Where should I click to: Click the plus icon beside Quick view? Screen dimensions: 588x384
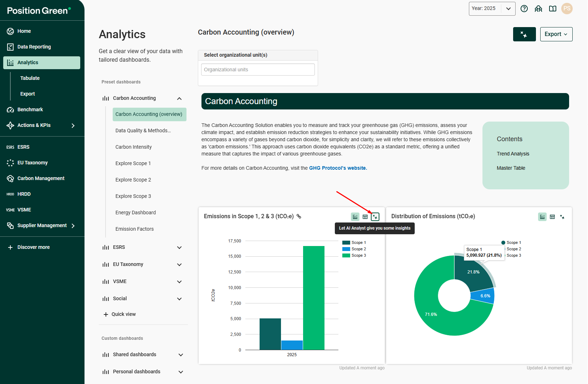point(106,314)
